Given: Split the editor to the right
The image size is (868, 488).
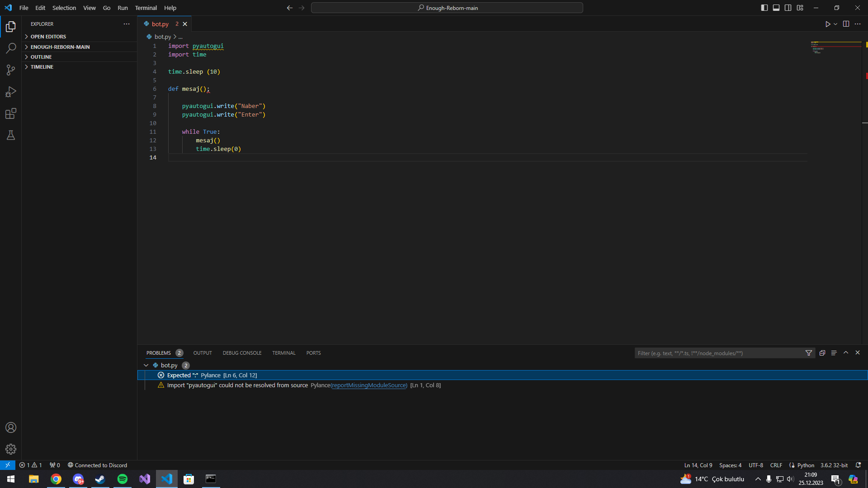Looking at the screenshot, I should pyautogui.click(x=846, y=24).
